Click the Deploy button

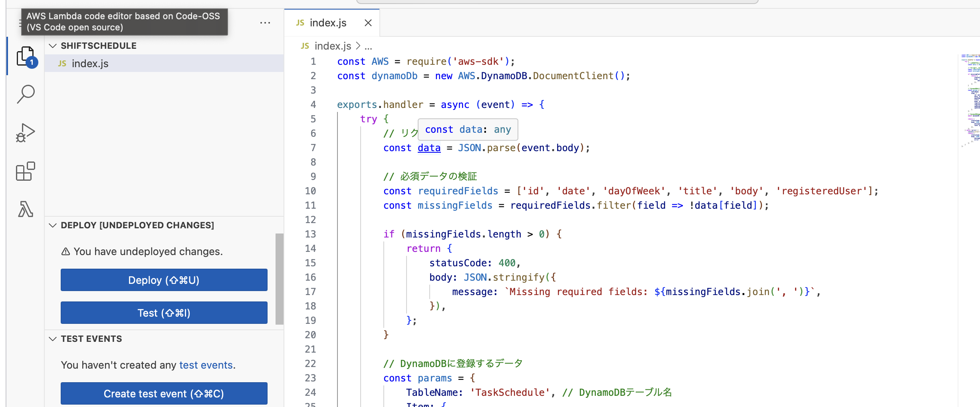164,280
